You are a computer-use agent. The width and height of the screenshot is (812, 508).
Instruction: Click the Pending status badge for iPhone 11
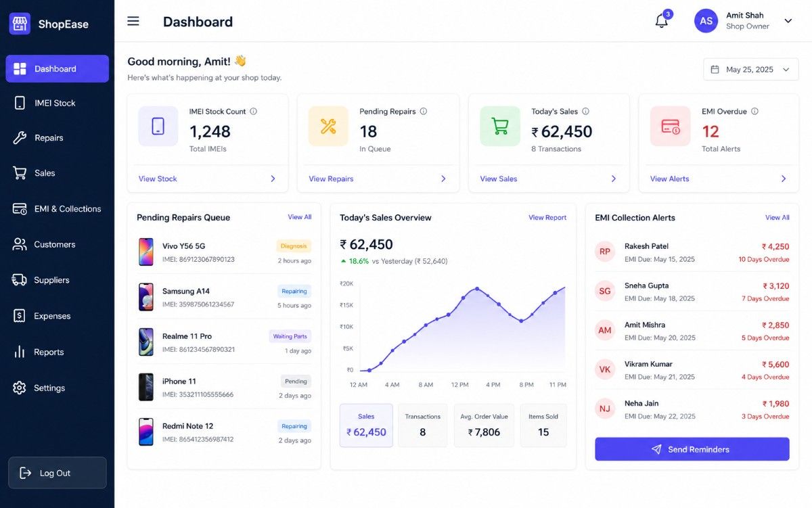pos(296,382)
